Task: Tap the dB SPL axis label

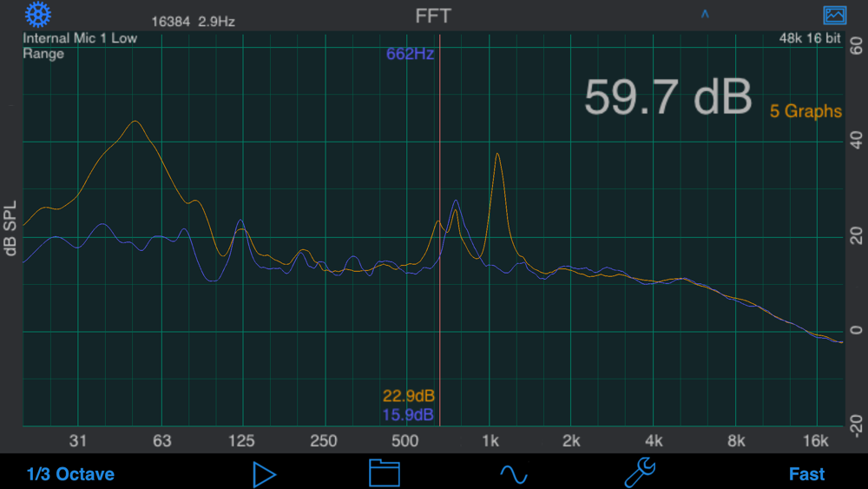Action: 10,228
